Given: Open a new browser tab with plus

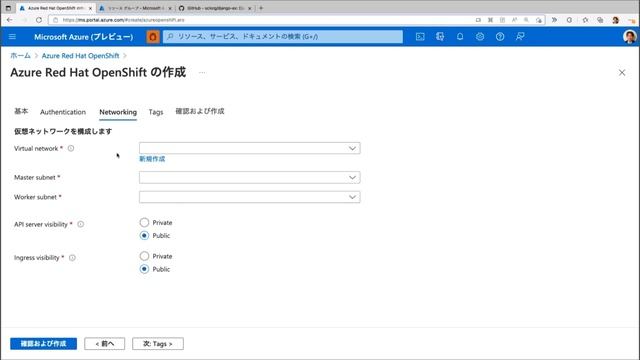Looking at the screenshot, I should [x=261, y=8].
